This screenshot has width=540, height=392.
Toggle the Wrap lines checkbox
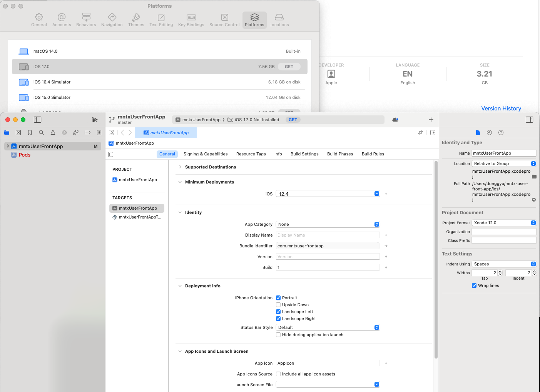474,285
